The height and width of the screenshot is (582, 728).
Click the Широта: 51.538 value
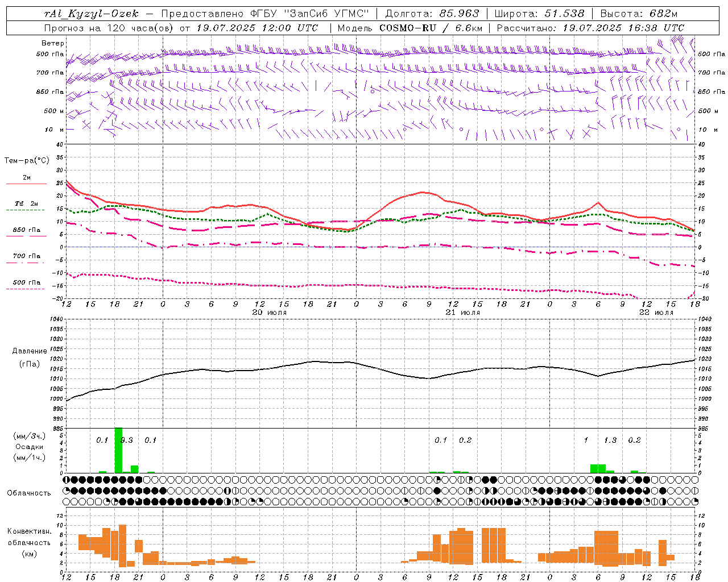[539, 14]
